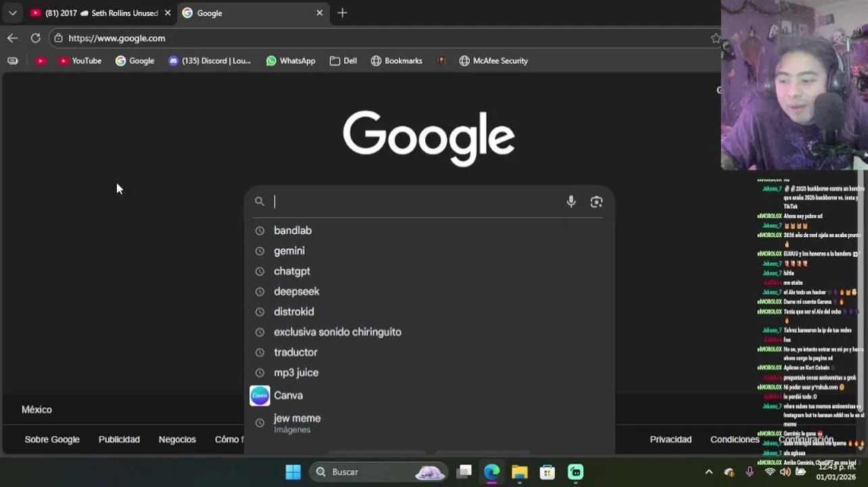This screenshot has height=487, width=868.
Task: Open the tab search dropdown arrow
Action: [x=12, y=13]
